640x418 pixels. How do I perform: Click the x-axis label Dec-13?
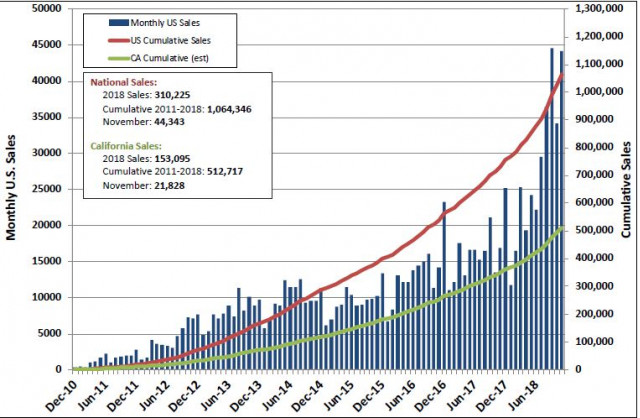pyautogui.click(x=246, y=396)
